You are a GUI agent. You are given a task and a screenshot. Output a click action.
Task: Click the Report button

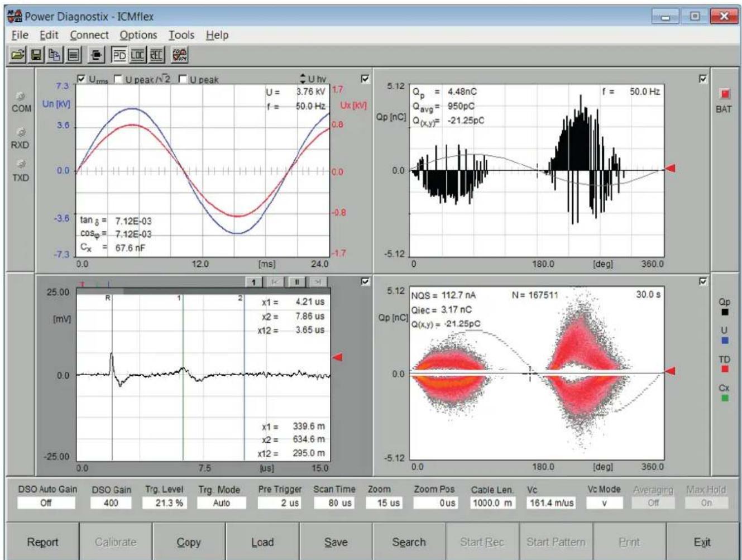tap(42, 542)
